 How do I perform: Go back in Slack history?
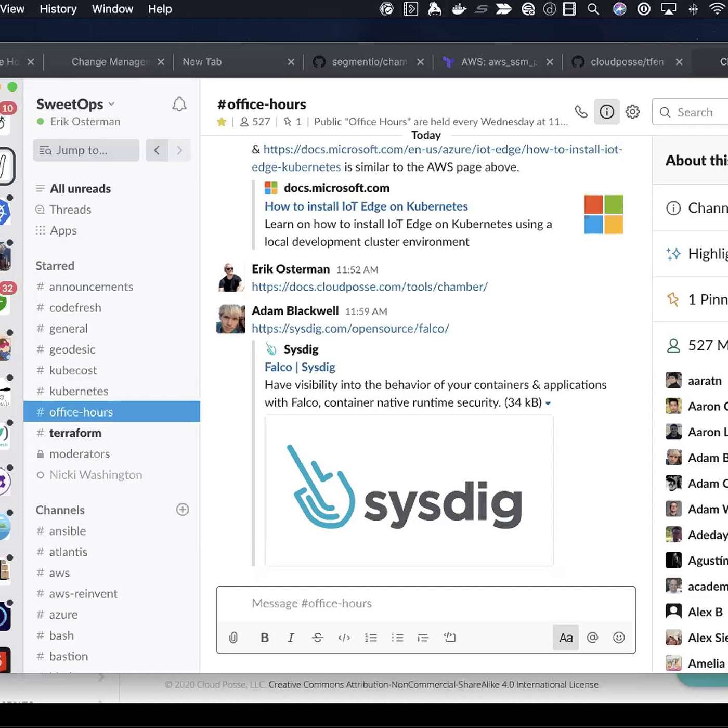(157, 150)
